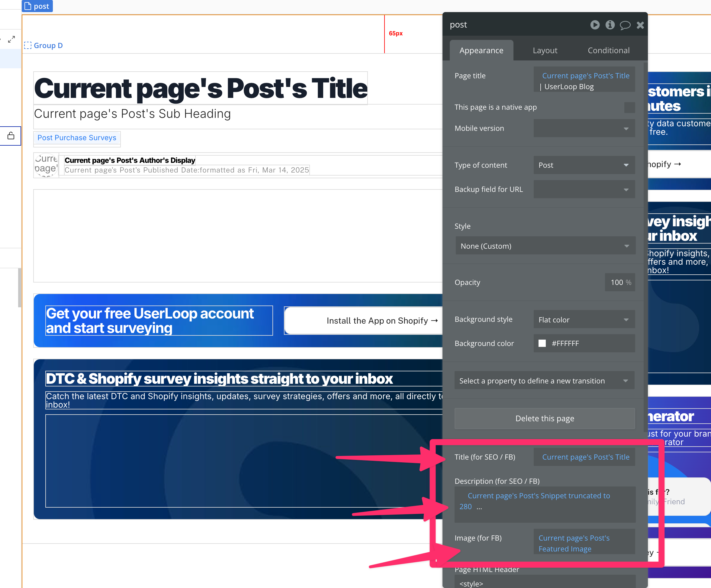Click the unlock padlock icon
The width and height of the screenshot is (711, 588).
click(11, 136)
